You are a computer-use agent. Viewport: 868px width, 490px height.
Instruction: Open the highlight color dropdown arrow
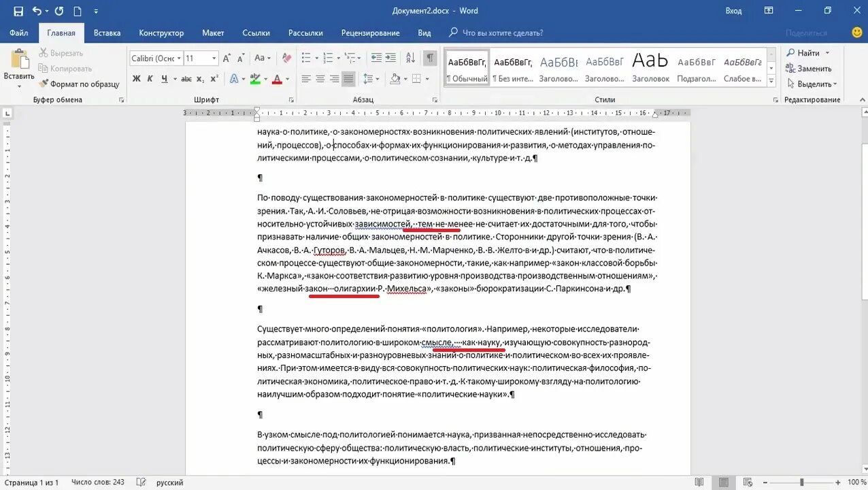tap(265, 80)
